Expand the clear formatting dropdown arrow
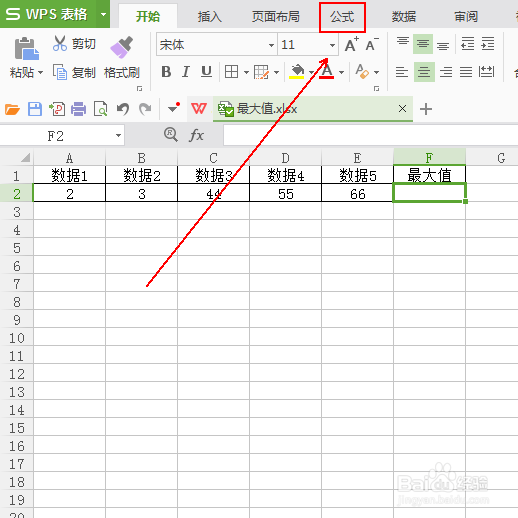 pyautogui.click(x=376, y=72)
